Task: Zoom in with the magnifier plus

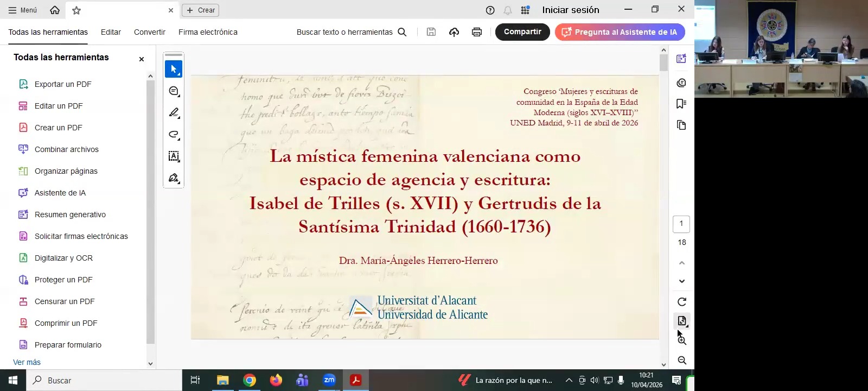Action: (682, 340)
